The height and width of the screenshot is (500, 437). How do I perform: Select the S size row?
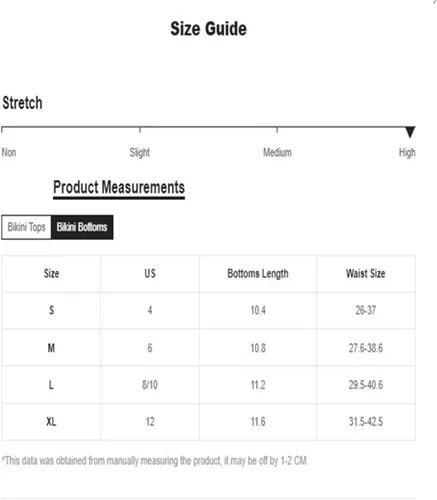(209, 311)
